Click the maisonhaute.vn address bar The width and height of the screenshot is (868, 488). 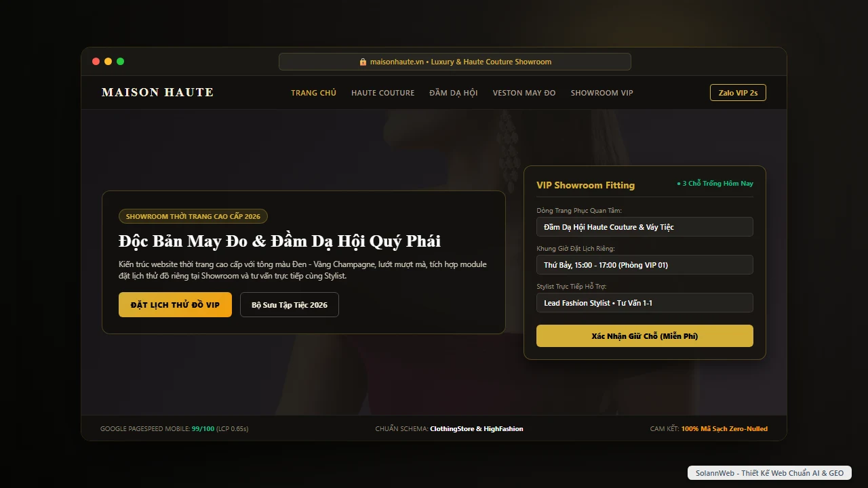coord(455,62)
